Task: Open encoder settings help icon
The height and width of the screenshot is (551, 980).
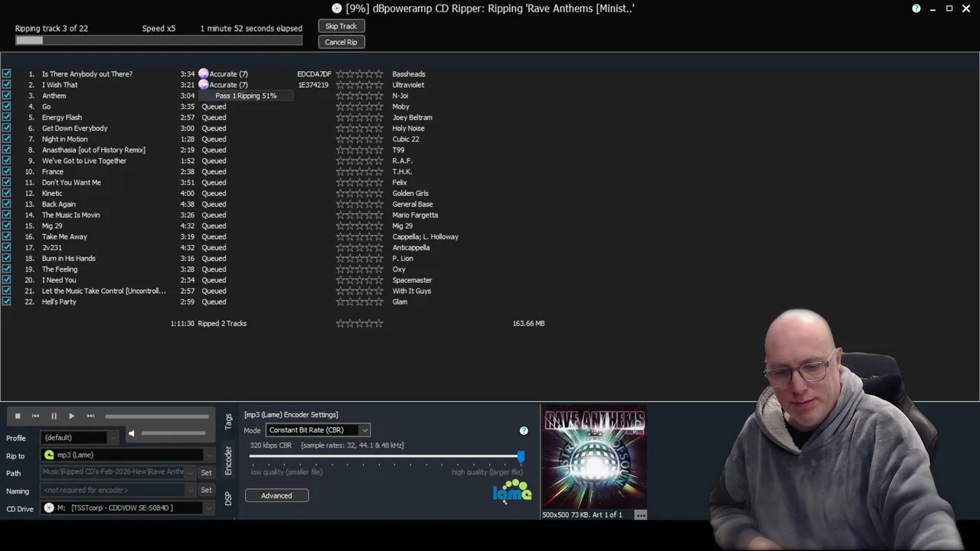Action: click(x=524, y=431)
